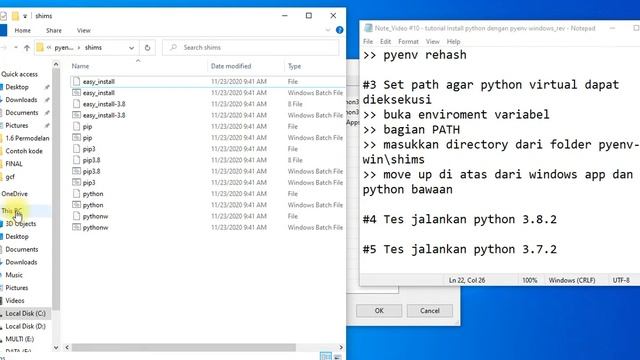Click Cancel in the background dialog
The image size is (640, 360).
[429, 311]
